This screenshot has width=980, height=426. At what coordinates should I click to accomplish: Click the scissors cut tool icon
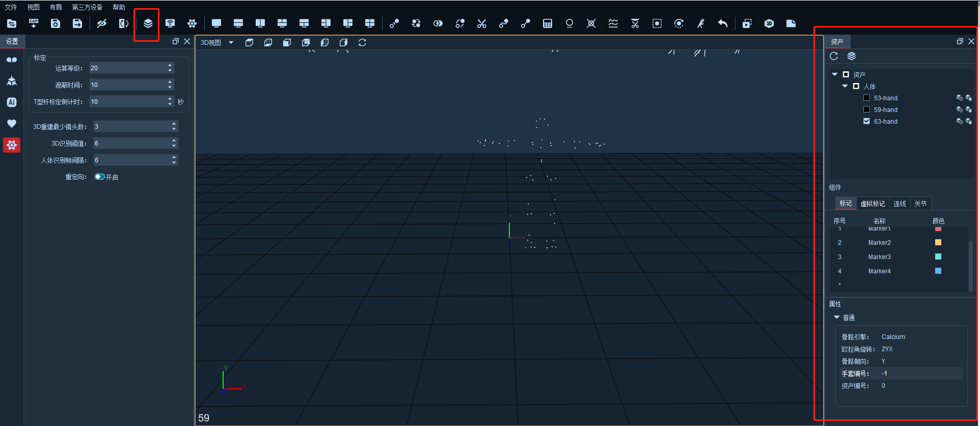[482, 23]
